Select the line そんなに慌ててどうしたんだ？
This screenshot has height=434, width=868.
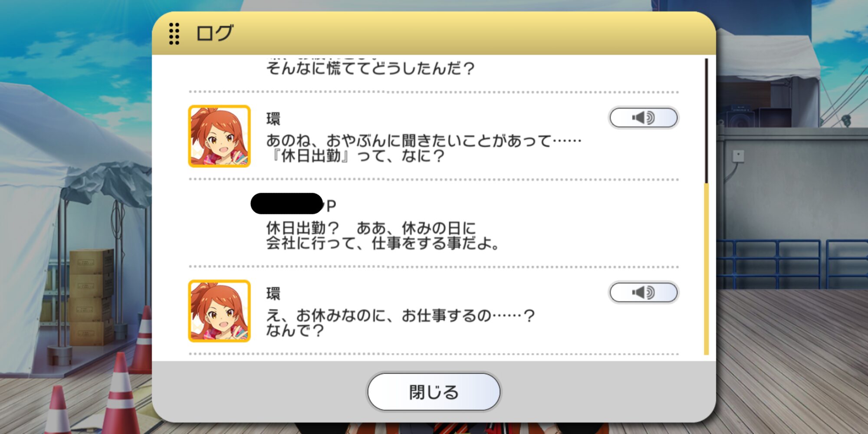370,68
